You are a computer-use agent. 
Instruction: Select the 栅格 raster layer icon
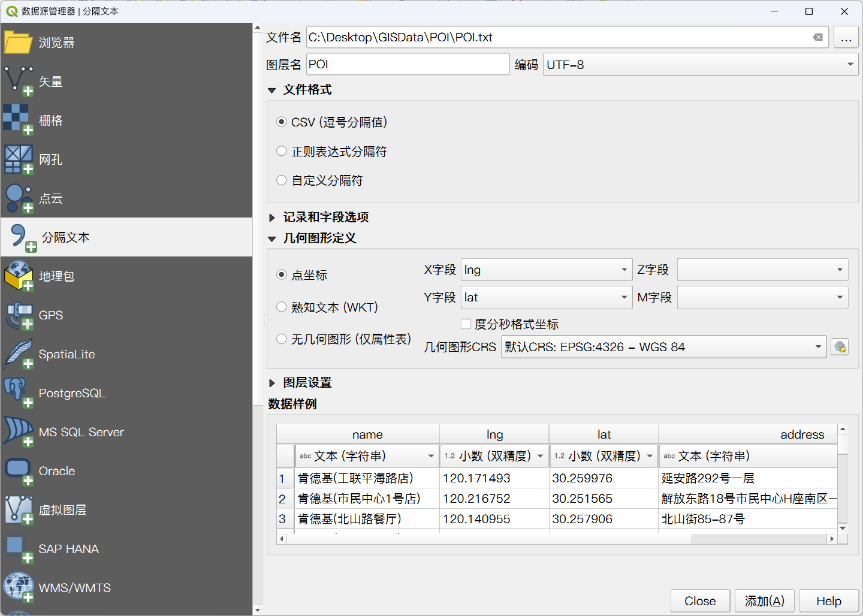click(x=19, y=120)
